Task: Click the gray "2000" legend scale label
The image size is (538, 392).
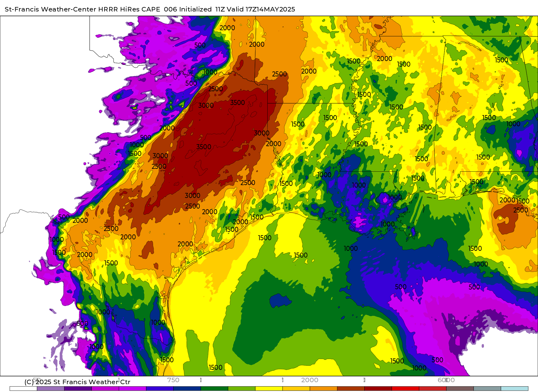Action: click(x=310, y=380)
